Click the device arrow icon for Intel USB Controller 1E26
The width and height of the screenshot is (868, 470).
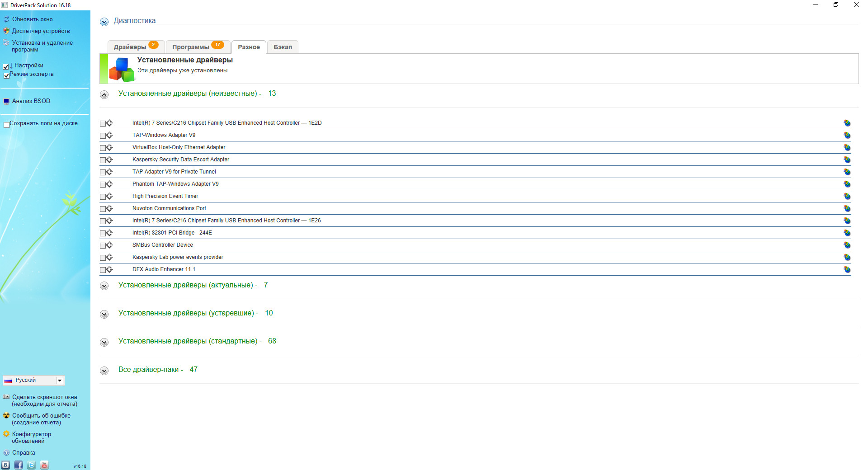[x=109, y=221]
